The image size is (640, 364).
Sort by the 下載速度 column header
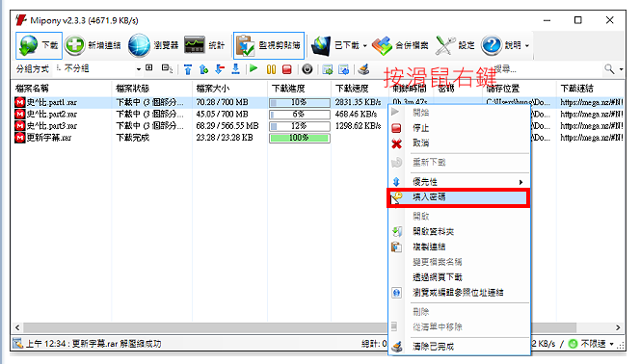tap(360, 89)
